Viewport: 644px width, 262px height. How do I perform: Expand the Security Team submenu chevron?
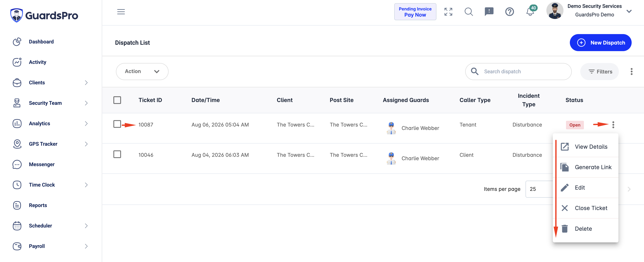click(86, 103)
